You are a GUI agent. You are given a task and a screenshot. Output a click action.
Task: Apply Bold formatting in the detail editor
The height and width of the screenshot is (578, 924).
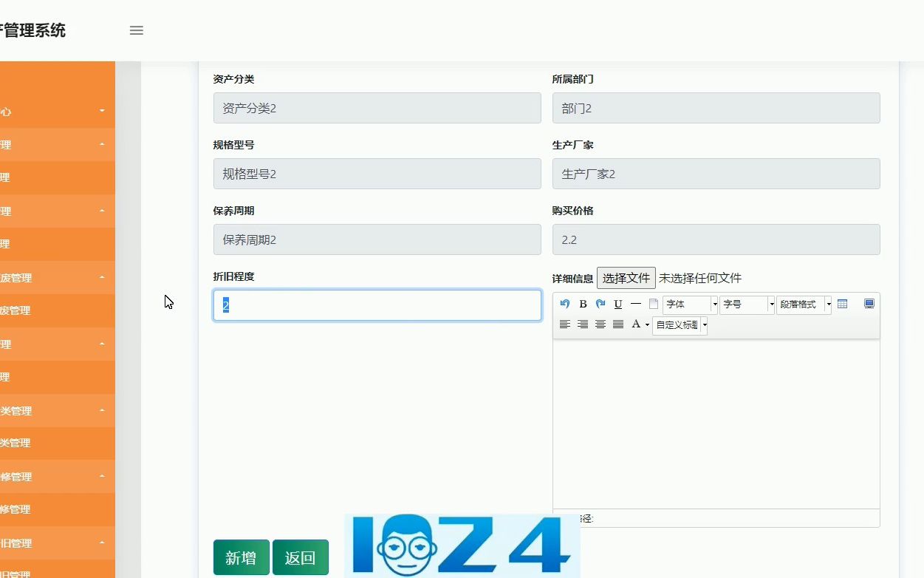tap(583, 303)
